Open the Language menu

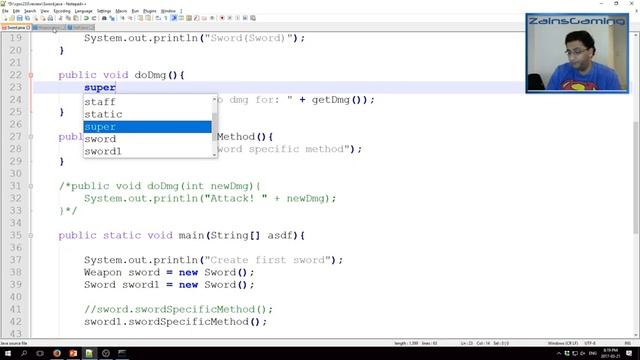tap(83, 11)
